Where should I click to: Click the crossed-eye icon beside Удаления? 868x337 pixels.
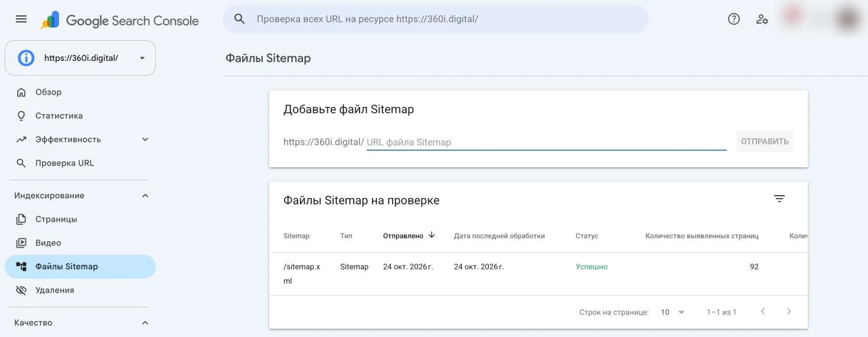click(x=21, y=290)
